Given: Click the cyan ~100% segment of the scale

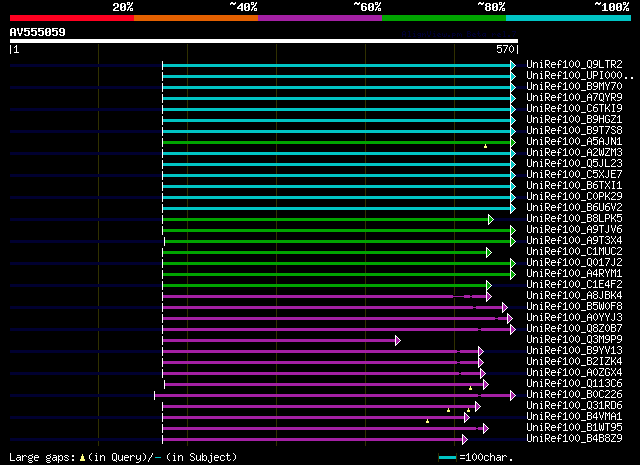Looking at the screenshot, I should click(x=568, y=18).
